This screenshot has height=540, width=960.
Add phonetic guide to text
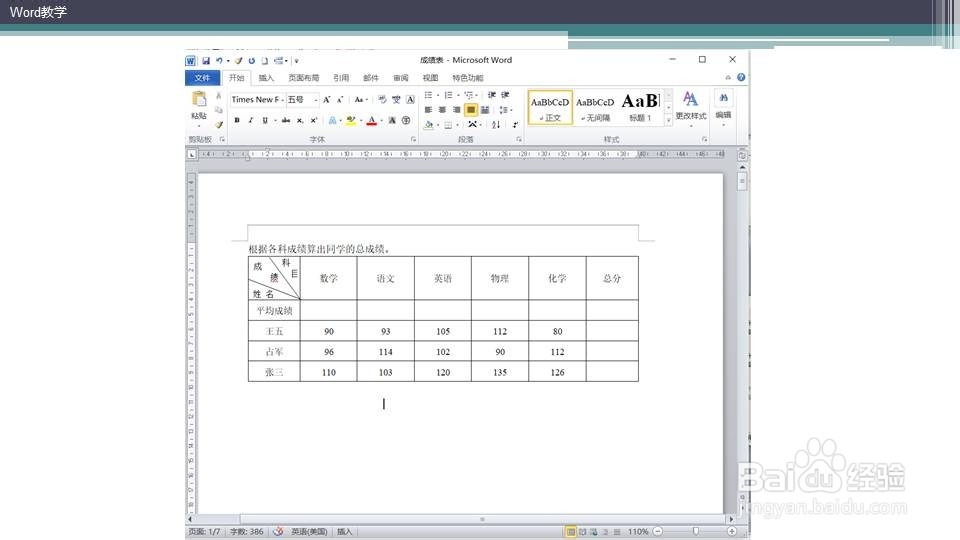396,99
